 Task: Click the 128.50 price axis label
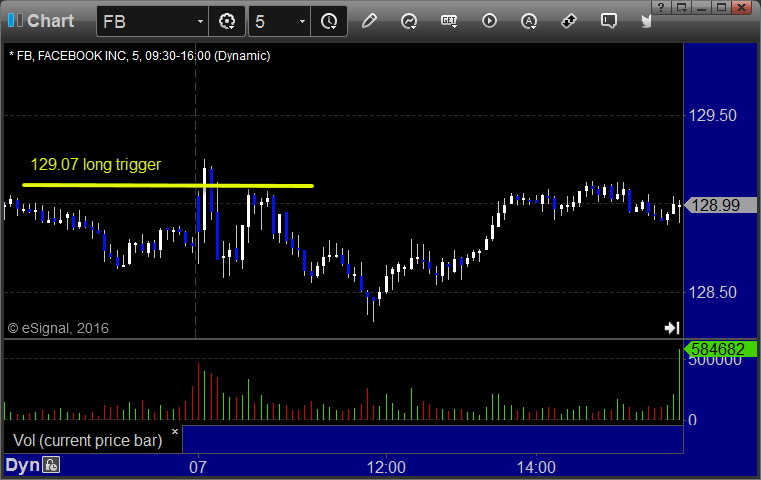712,292
